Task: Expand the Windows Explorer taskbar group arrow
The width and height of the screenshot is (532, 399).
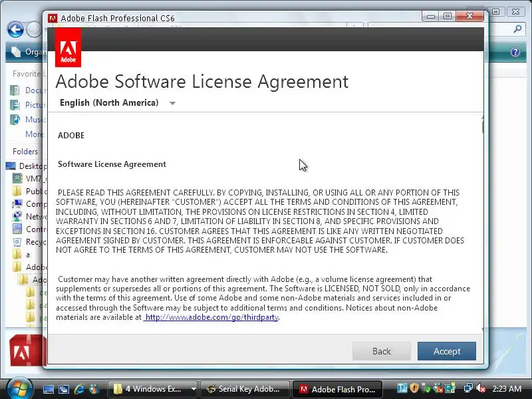Action: tap(194, 389)
